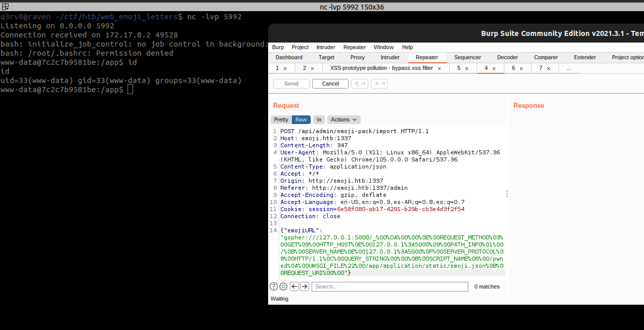
Task: Close Repeater tab 5 with its ×
Action: point(466,68)
